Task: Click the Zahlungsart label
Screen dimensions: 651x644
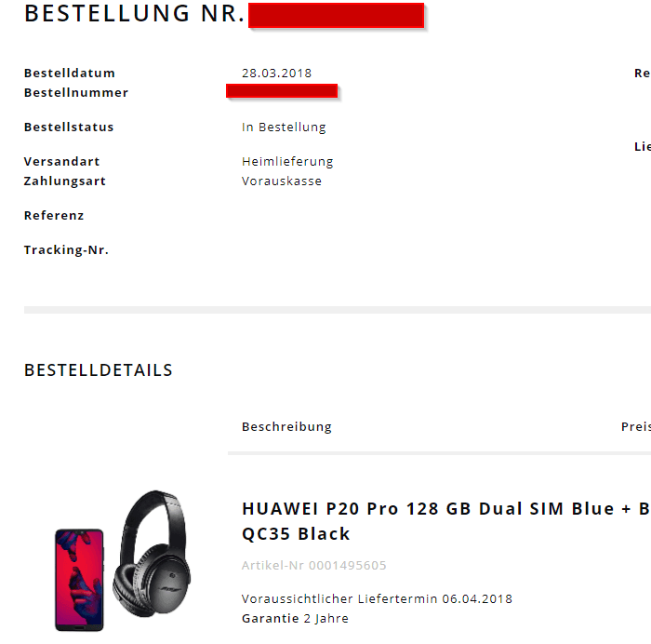Action: click(x=65, y=181)
